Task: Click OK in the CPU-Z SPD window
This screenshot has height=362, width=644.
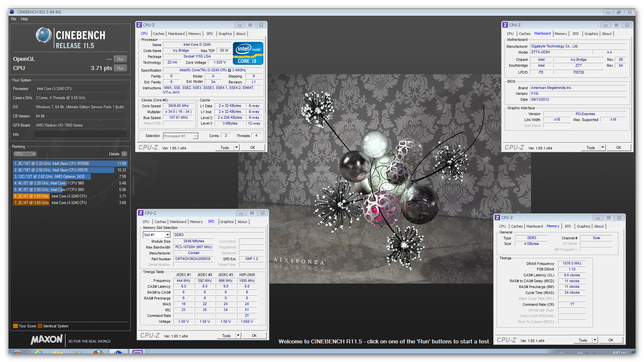Action: pos(254,336)
